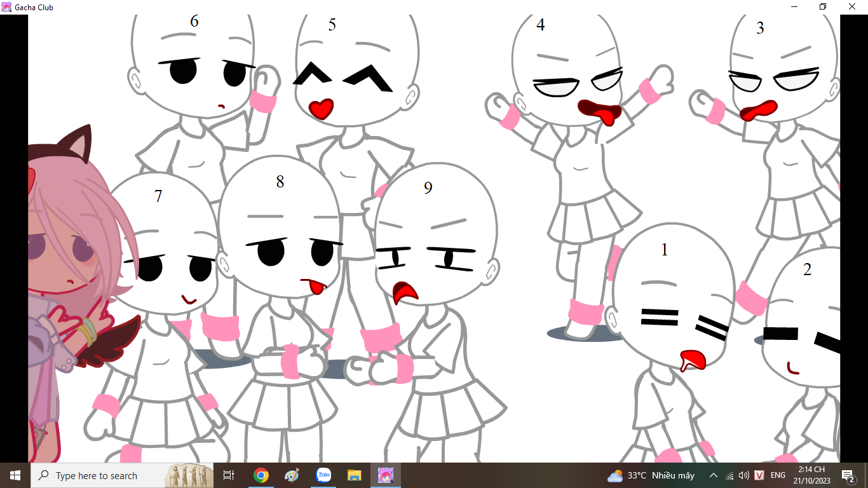The image size is (868, 488).
Task: Open the 33°C Nhiều mây weather widget
Action: point(651,475)
